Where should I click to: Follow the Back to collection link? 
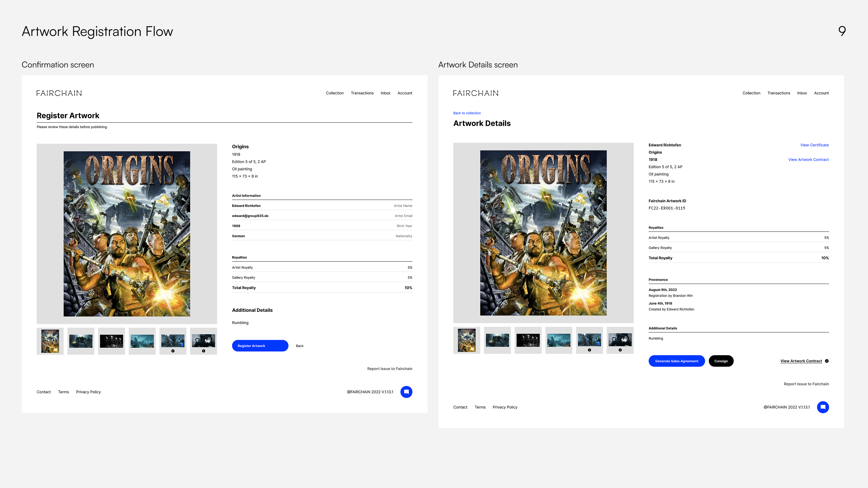467,113
